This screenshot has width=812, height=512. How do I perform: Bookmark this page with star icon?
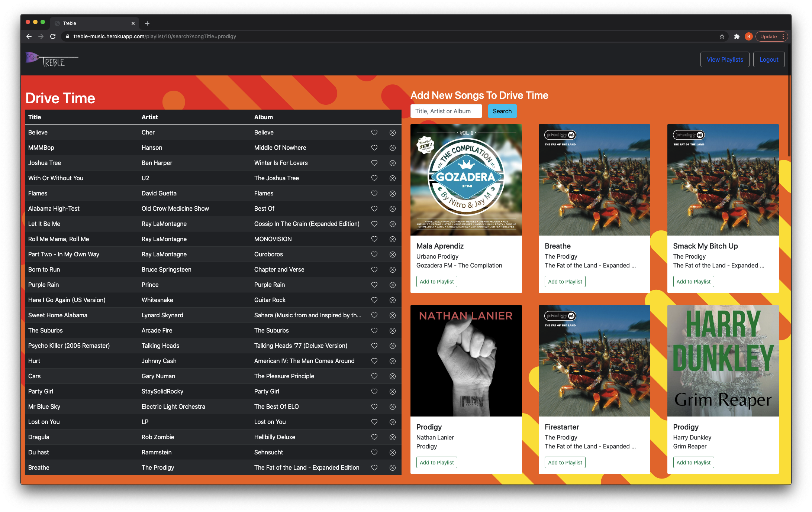coord(722,36)
